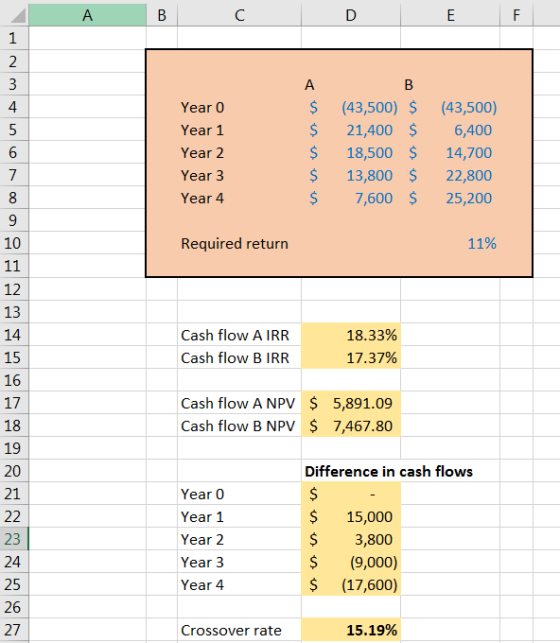This screenshot has height=643, width=560.
Task: Select the 21,400 cell
Action: coord(351,130)
